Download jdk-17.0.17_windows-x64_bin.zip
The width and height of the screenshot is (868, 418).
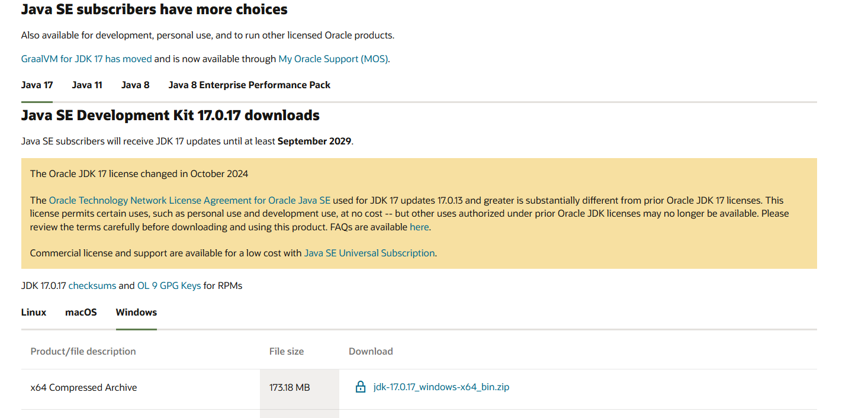coord(441,387)
